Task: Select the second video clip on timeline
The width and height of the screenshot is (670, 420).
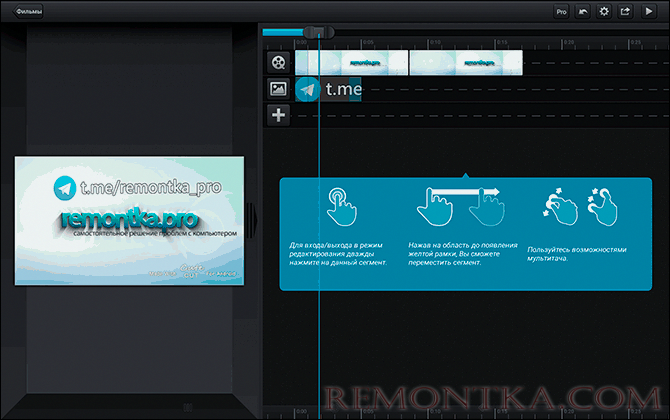Action: 466,62
